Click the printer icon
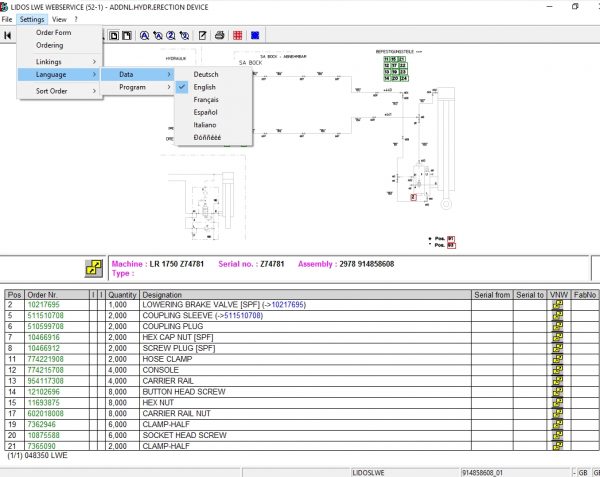 pos(220,36)
